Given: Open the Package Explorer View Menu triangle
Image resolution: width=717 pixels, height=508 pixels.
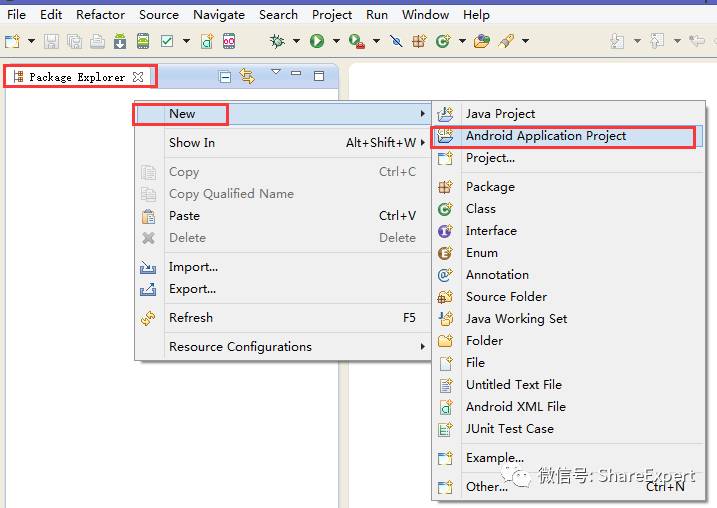Looking at the screenshot, I should tap(276, 72).
